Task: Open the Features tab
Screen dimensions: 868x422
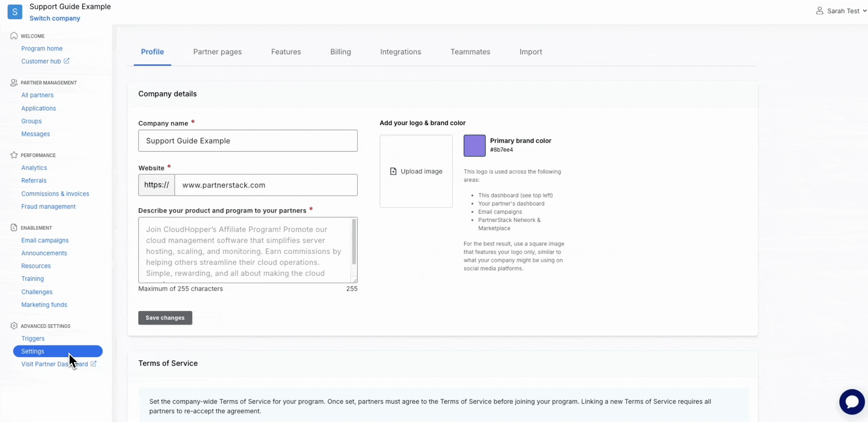Action: [286, 52]
